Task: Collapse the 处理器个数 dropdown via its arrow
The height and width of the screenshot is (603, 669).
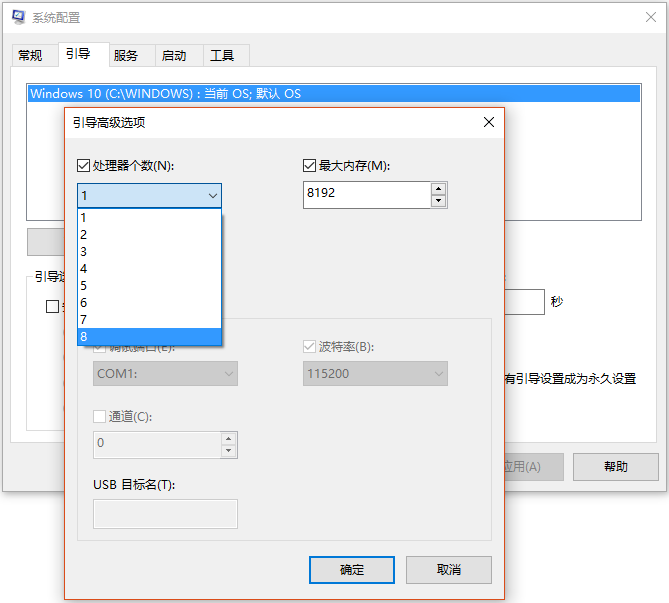Action: (212, 196)
